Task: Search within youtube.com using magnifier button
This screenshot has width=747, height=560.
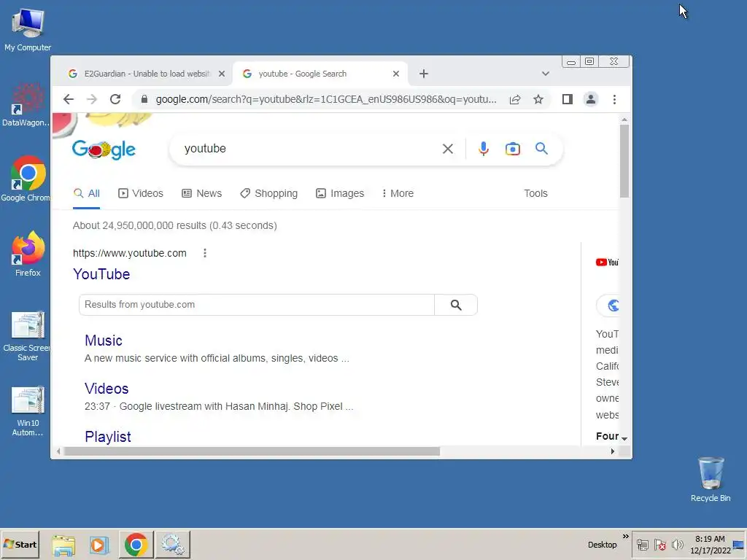Action: [x=456, y=305]
